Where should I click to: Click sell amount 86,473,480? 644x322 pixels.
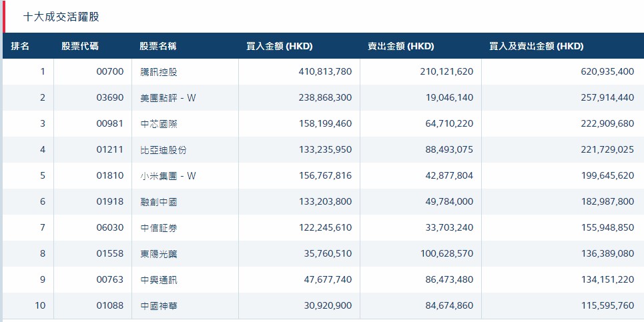point(449,280)
